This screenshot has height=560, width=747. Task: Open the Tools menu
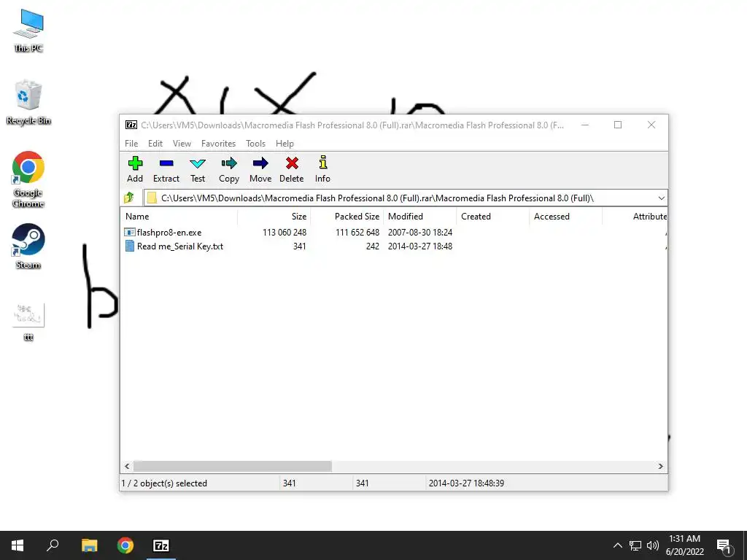pyautogui.click(x=255, y=144)
